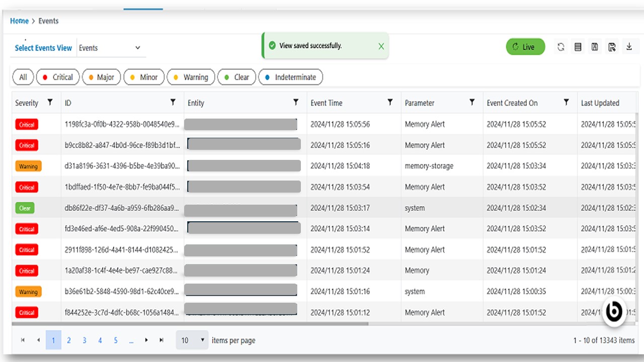
Task: Open the column list layout icon
Action: pos(578,47)
